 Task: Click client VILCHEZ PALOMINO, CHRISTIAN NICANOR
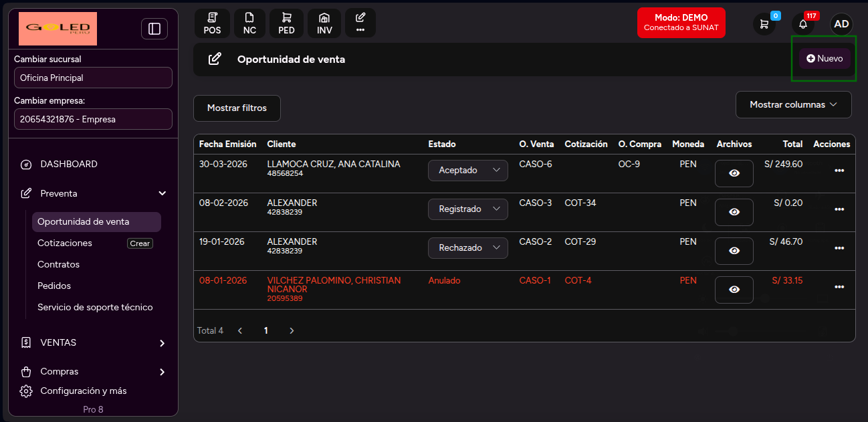[x=334, y=285]
